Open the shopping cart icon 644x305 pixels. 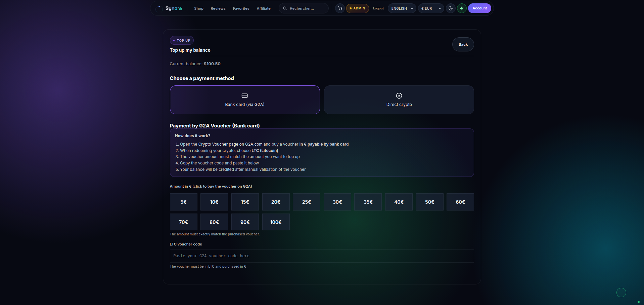[x=340, y=8]
